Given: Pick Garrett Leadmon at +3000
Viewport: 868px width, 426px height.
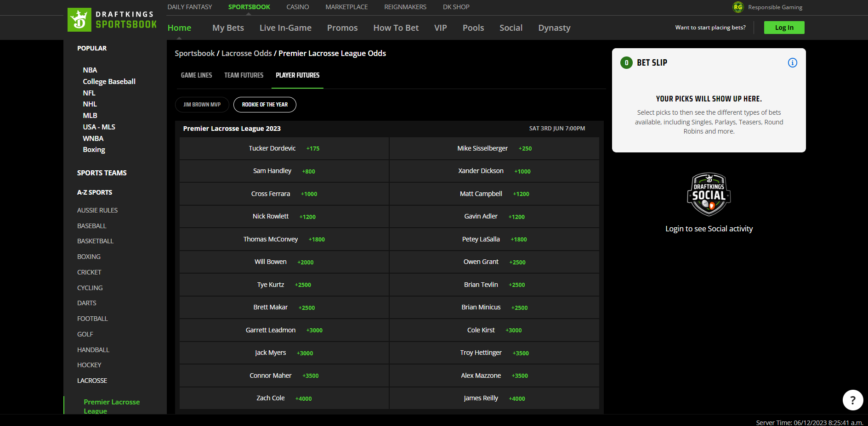Looking at the screenshot, I should pyautogui.click(x=284, y=330).
